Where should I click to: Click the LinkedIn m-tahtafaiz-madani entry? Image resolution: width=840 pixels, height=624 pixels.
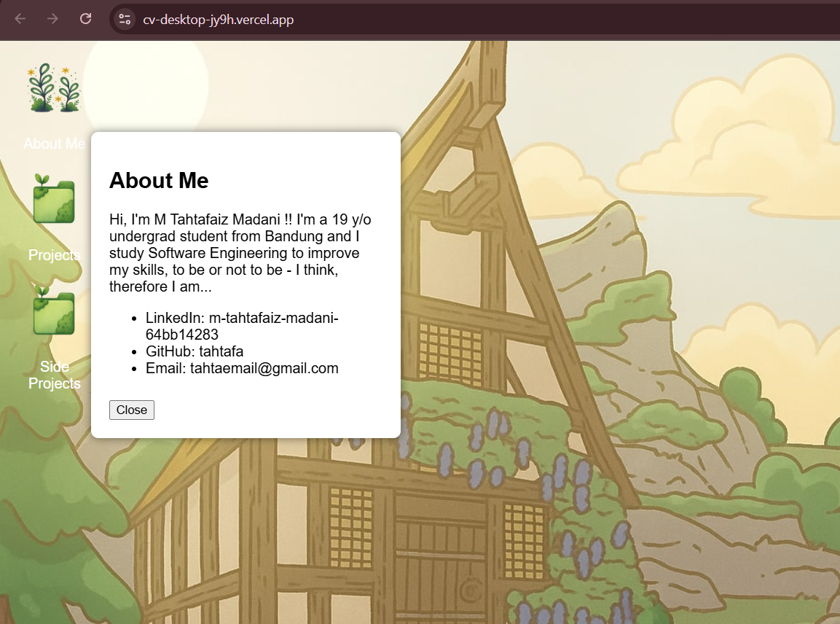tap(242, 326)
